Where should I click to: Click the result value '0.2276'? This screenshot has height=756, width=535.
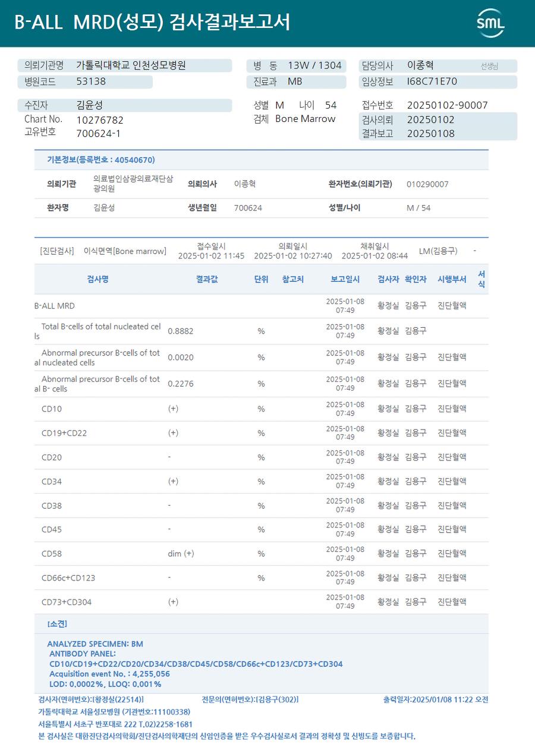tap(181, 384)
